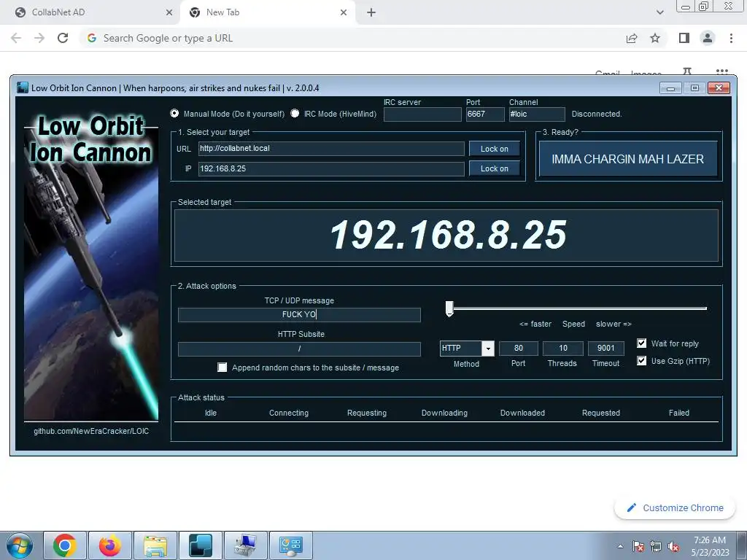The width and height of the screenshot is (747, 560).
Task: Open the Windows Start orb
Action: click(20, 545)
